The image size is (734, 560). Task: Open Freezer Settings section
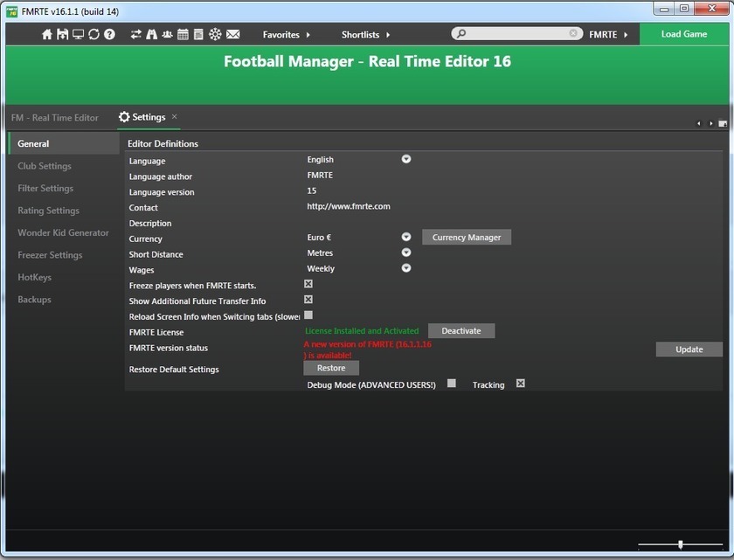pyautogui.click(x=50, y=255)
